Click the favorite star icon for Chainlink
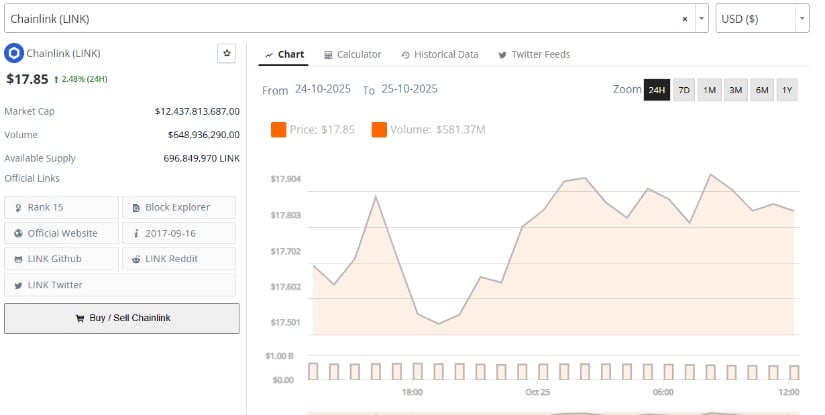Viewport: 825px width, 415px height. (226, 53)
